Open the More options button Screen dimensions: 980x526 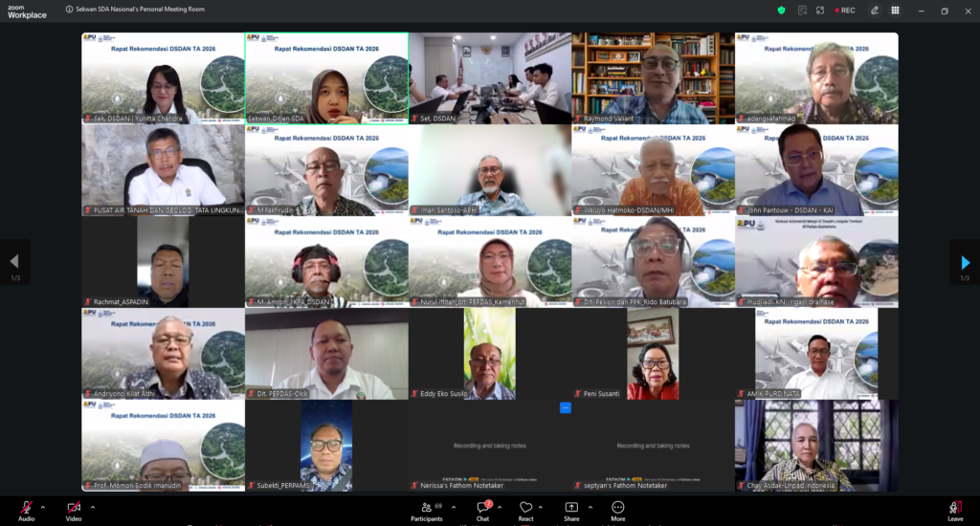[x=617, y=511]
